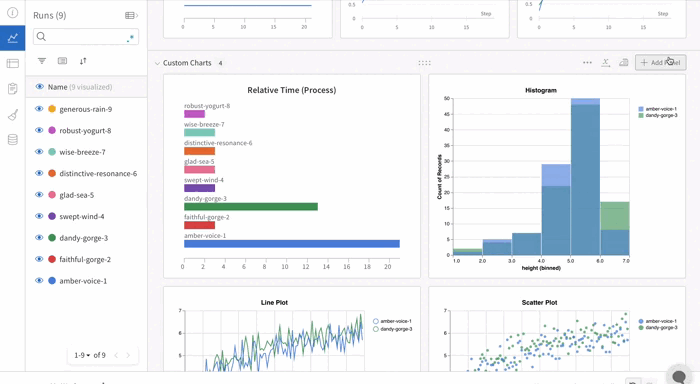Go to the next page of runs
The height and width of the screenshot is (384, 700).
pyautogui.click(x=128, y=355)
